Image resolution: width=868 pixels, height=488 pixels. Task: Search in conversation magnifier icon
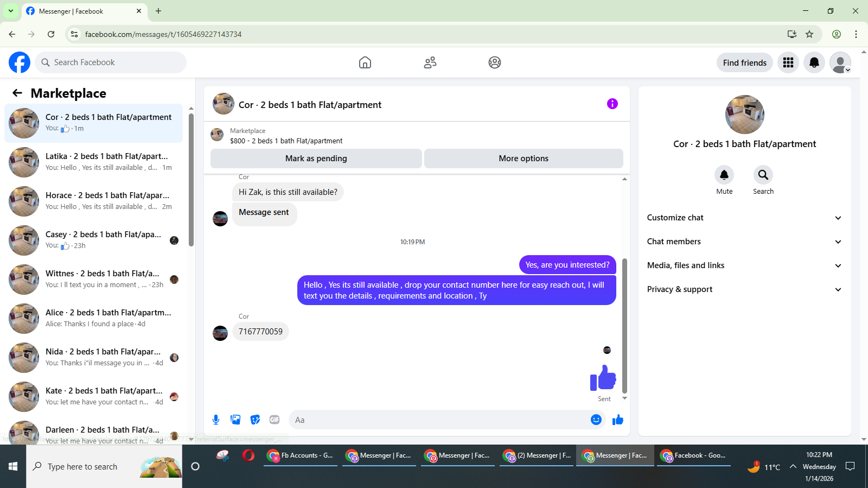click(x=763, y=175)
